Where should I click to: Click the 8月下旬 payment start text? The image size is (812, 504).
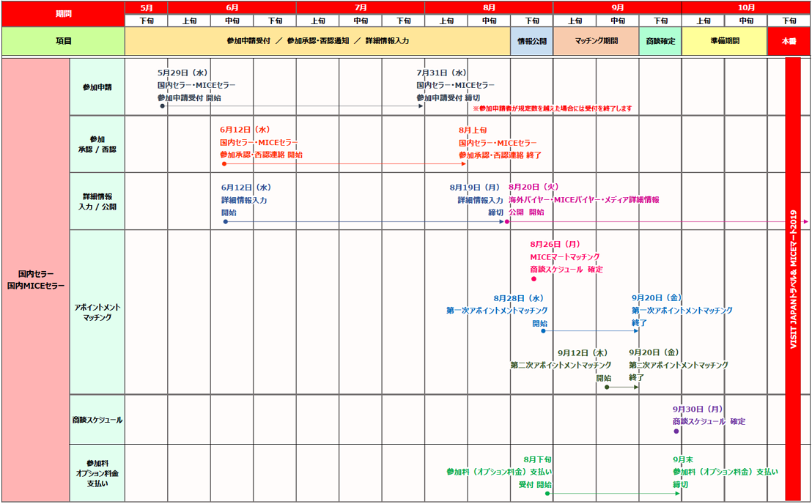537,459
